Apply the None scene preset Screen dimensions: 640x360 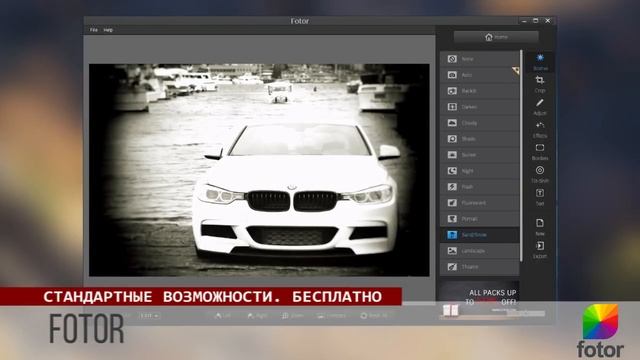(480, 59)
